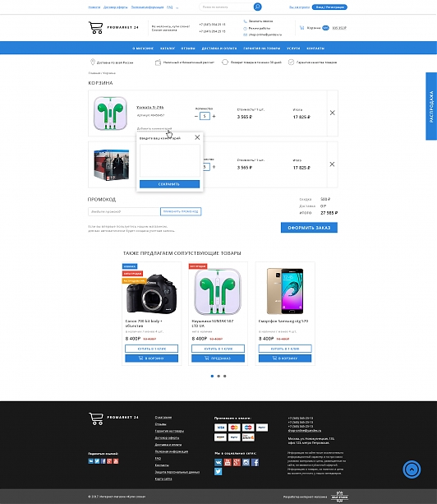Click Заказать звонок link in header
The image size is (437, 504).
260,21
